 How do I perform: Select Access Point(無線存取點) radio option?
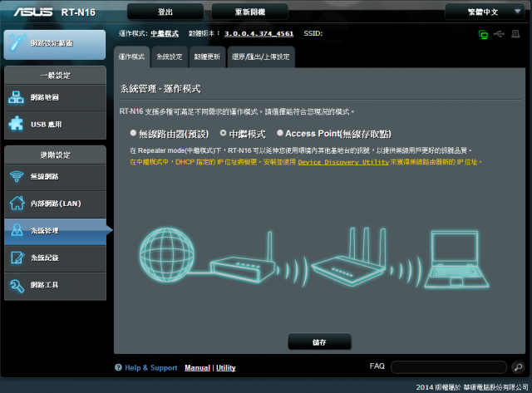(280, 133)
